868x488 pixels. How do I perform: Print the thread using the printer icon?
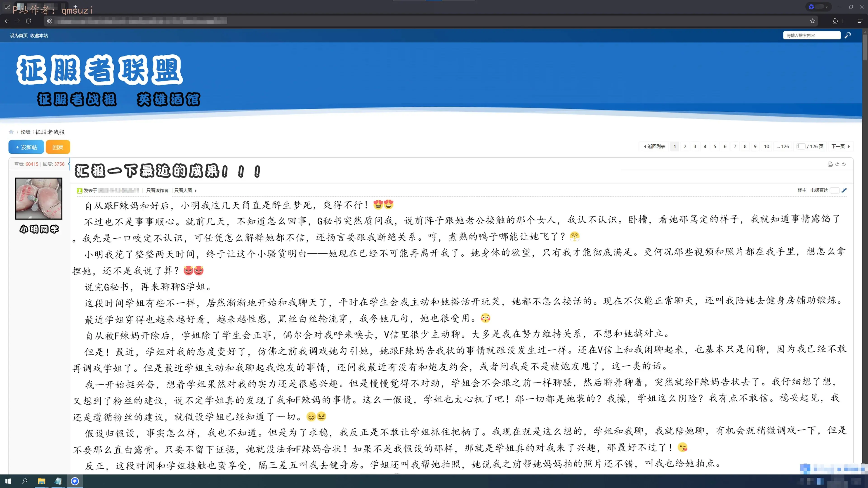pyautogui.click(x=830, y=164)
